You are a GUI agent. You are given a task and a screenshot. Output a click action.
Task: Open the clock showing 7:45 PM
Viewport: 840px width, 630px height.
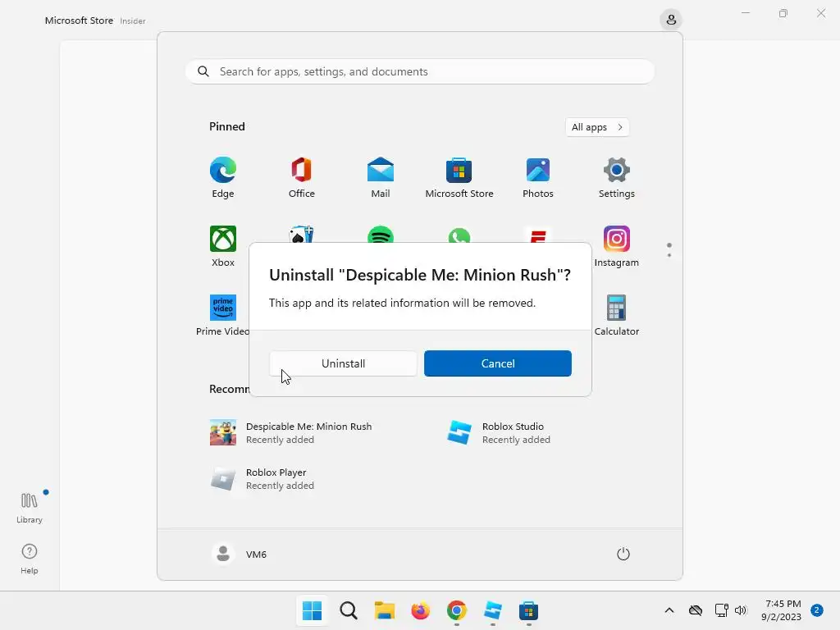pyautogui.click(x=782, y=610)
